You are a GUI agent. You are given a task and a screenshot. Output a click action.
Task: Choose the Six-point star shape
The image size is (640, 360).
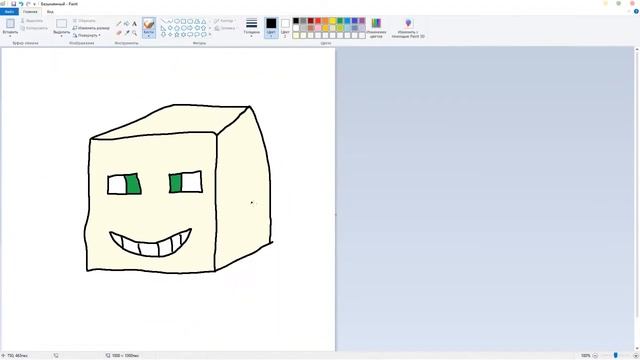coord(184,35)
